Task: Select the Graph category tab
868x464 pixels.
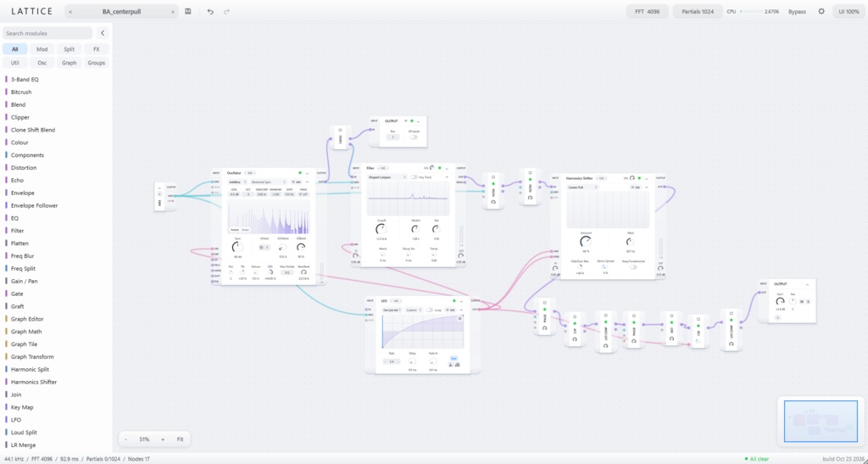Action: (70, 63)
